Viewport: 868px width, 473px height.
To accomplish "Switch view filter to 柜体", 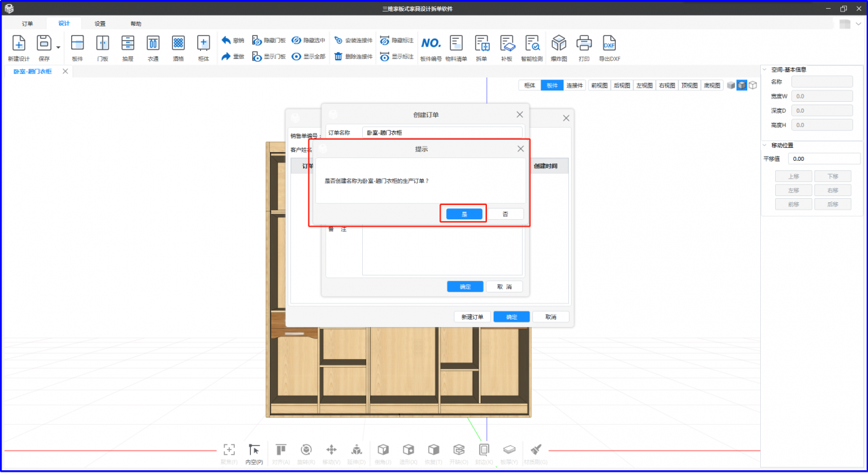I will coord(530,86).
